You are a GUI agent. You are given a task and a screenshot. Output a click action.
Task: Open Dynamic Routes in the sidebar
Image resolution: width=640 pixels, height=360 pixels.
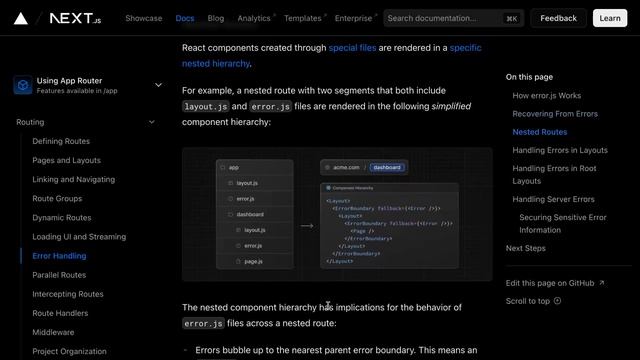tap(62, 218)
